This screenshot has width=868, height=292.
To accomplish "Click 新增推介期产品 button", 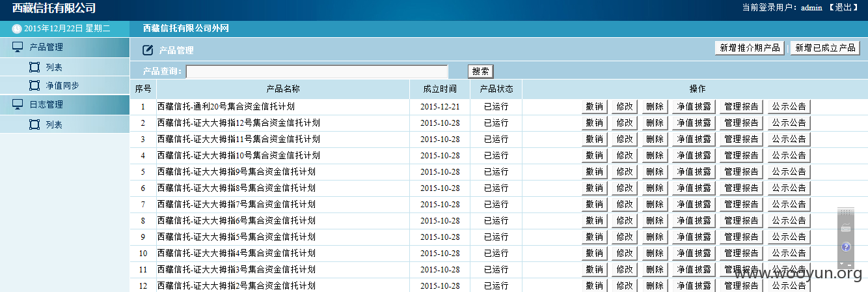I will [x=750, y=48].
